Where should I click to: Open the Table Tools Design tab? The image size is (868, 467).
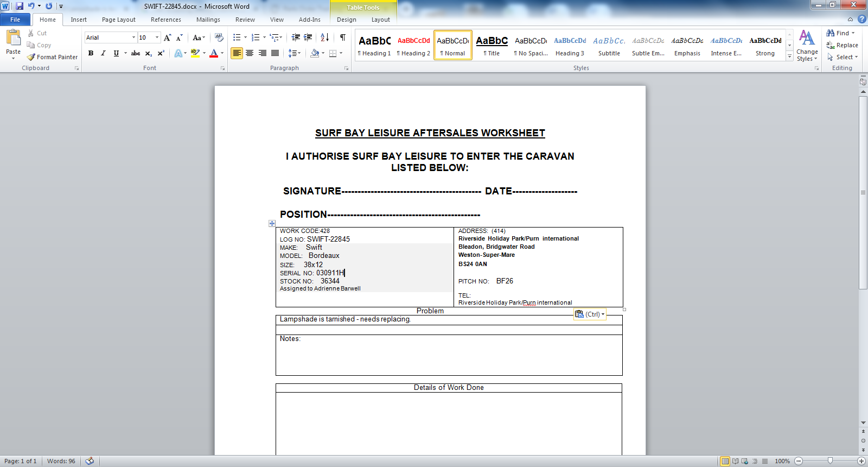pos(347,20)
